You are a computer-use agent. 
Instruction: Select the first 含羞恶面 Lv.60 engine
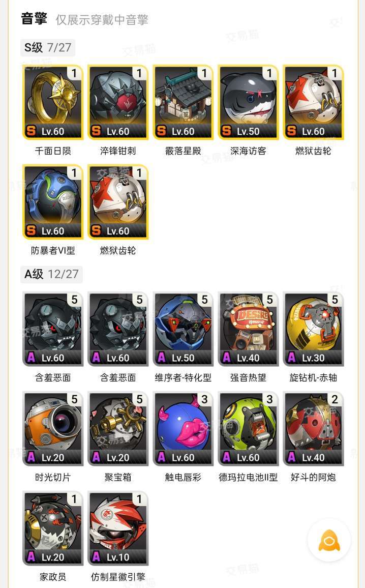(x=53, y=329)
